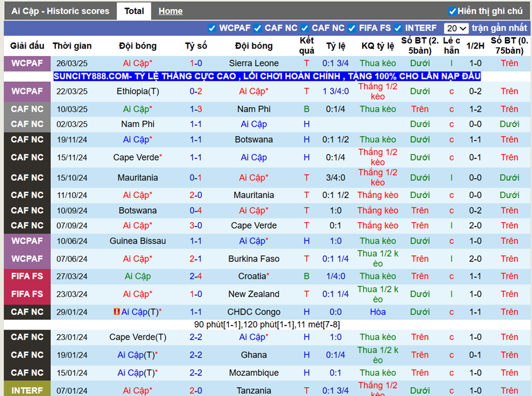Open Mozambique team link

254,373
